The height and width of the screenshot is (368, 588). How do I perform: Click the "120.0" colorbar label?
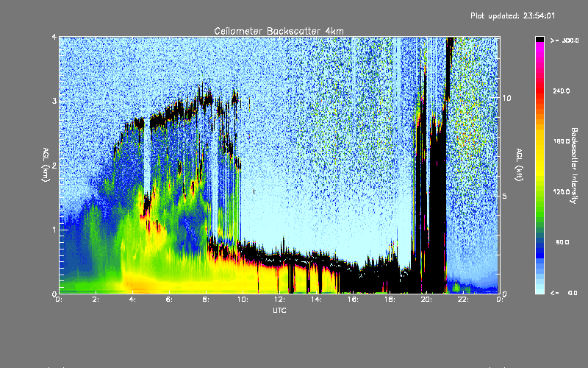pyautogui.click(x=562, y=191)
